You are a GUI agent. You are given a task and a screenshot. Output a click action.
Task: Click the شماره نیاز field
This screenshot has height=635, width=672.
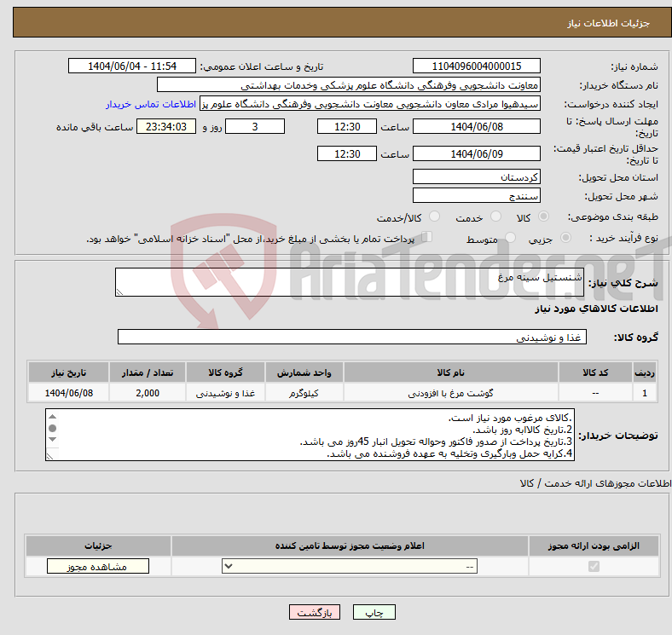476,66
